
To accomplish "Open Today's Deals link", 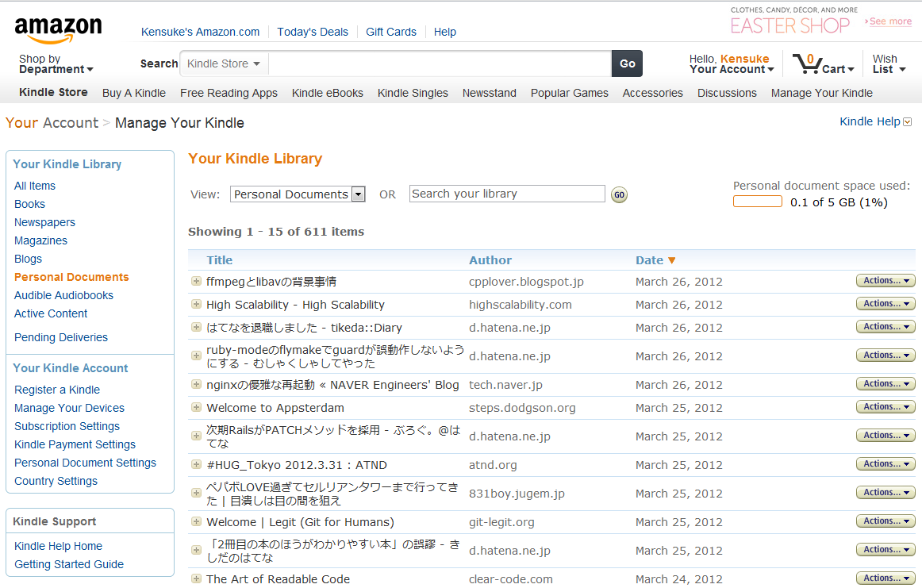I will [313, 32].
